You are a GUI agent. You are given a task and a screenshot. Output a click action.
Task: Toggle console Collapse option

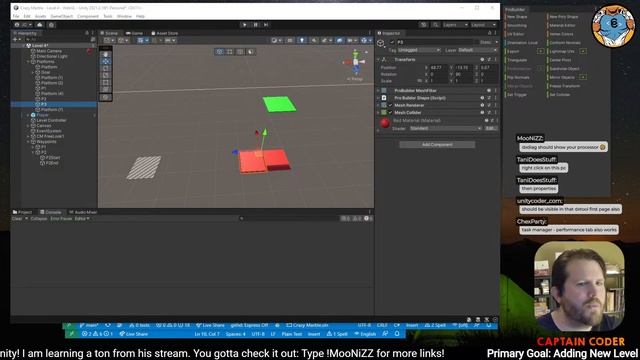39,219
